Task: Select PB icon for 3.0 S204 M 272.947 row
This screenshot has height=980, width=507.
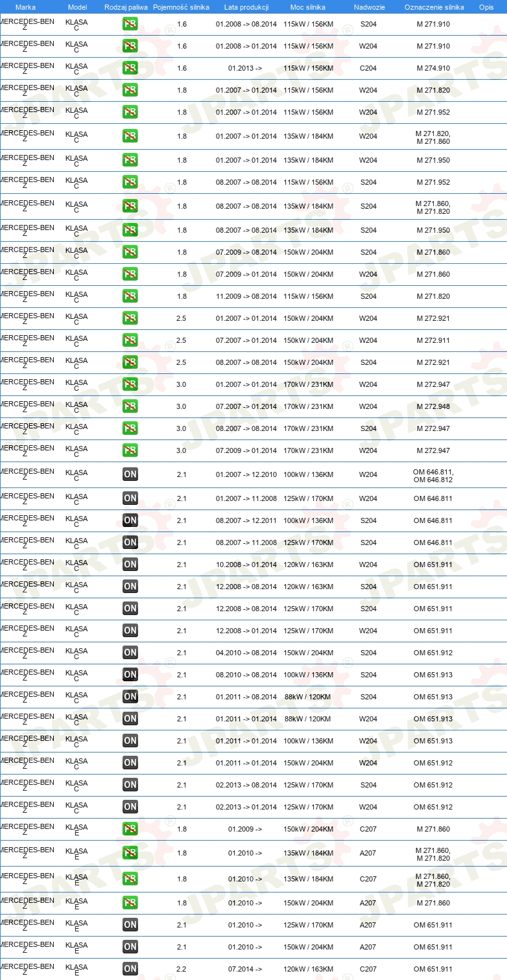Action: (x=130, y=428)
